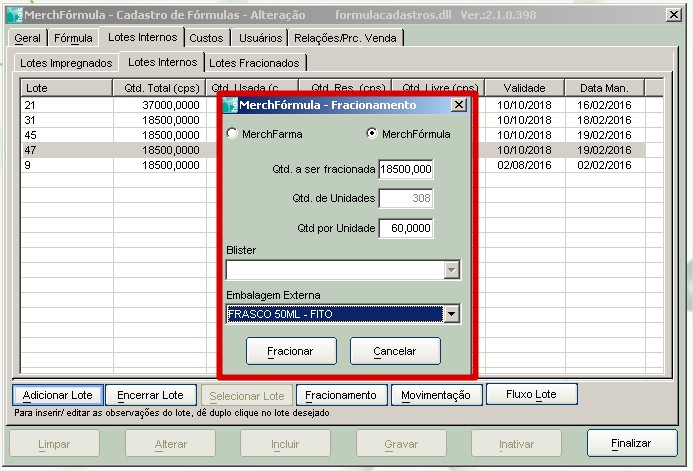
Task: Click the MerchFórmula app icon in main title bar
Action: click(x=15, y=15)
